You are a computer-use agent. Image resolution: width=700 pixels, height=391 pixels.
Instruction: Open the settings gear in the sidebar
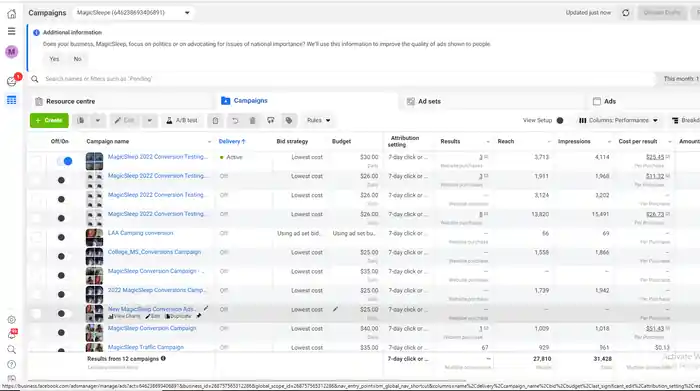(12, 320)
